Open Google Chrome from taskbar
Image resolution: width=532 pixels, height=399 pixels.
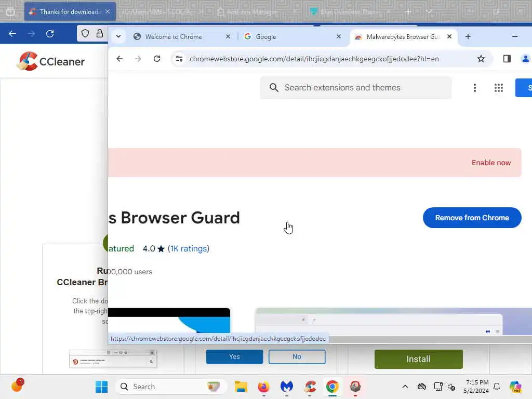[332, 387]
